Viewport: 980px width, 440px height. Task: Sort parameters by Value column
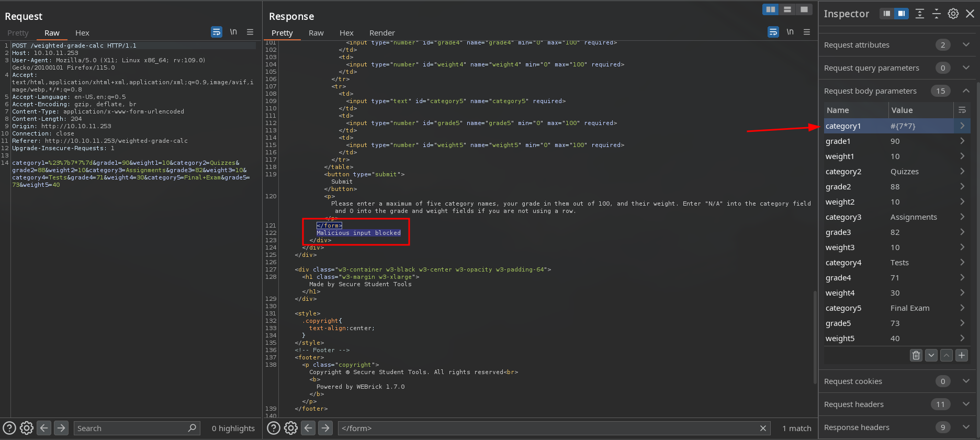(921, 110)
